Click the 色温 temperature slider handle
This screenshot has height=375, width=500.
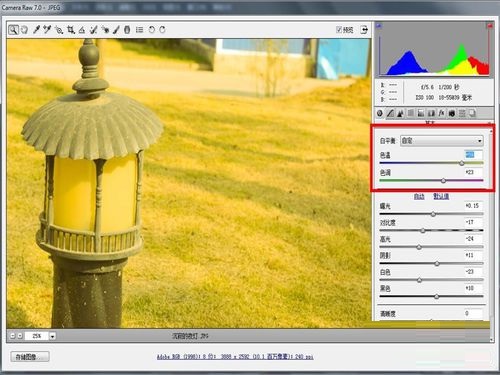[x=462, y=163]
